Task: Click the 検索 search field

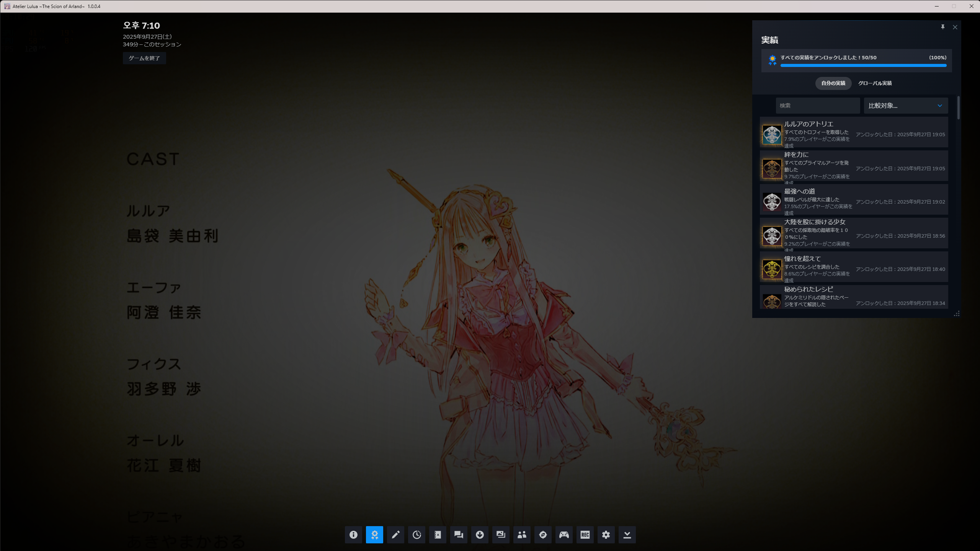Action: [818, 106]
